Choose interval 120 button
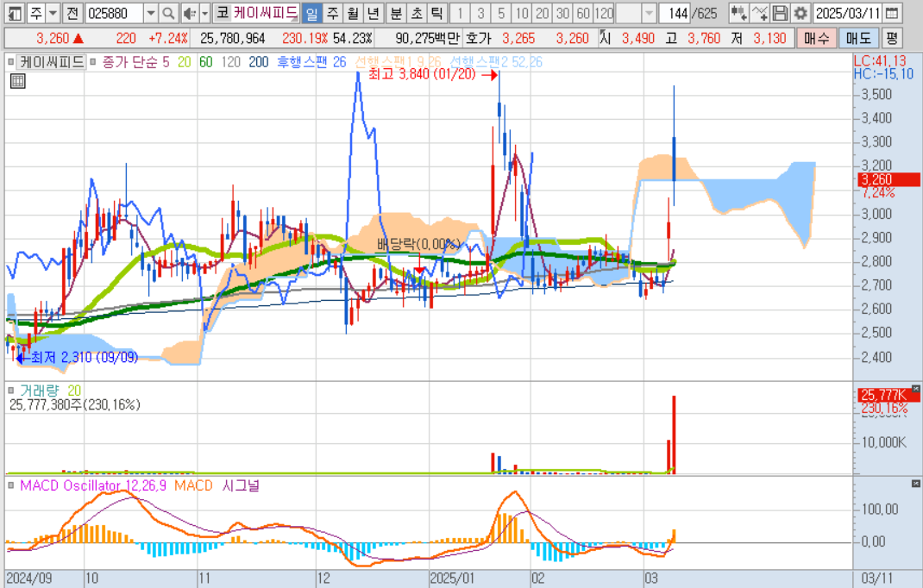The image size is (923, 588). [604, 12]
